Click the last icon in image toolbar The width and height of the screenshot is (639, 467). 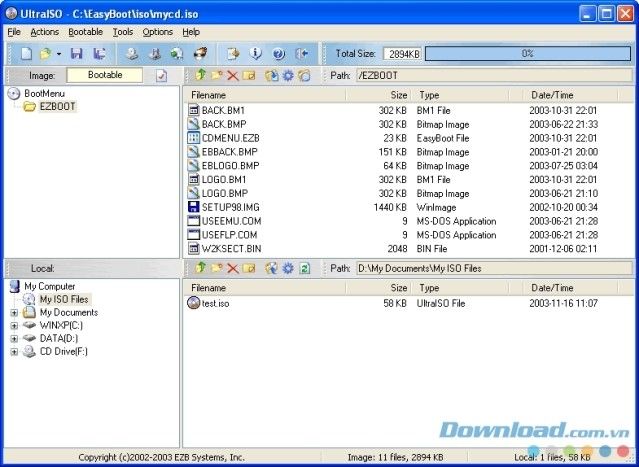304,75
